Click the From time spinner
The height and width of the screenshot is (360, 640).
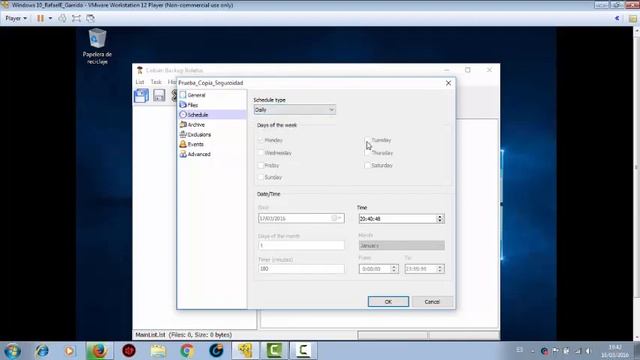pyautogui.click(x=394, y=269)
